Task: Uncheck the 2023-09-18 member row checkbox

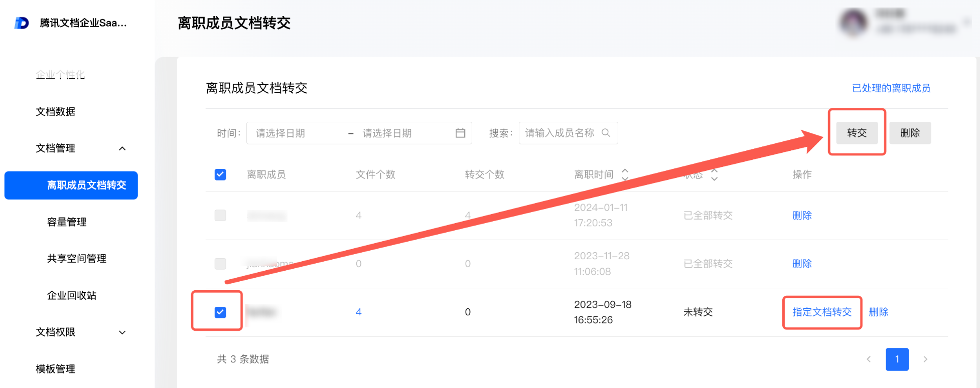Action: [220, 312]
